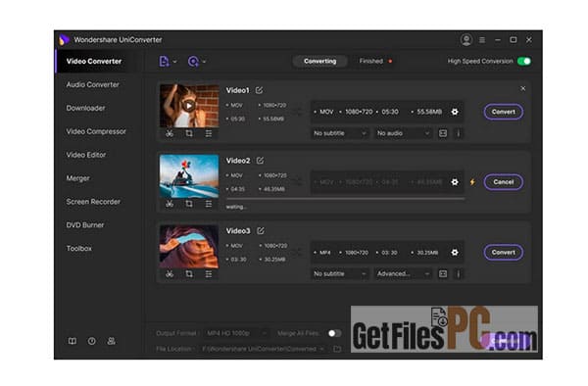This screenshot has height=386, width=588.
Task: Select Audio Converter in sidebar
Action: 93,84
